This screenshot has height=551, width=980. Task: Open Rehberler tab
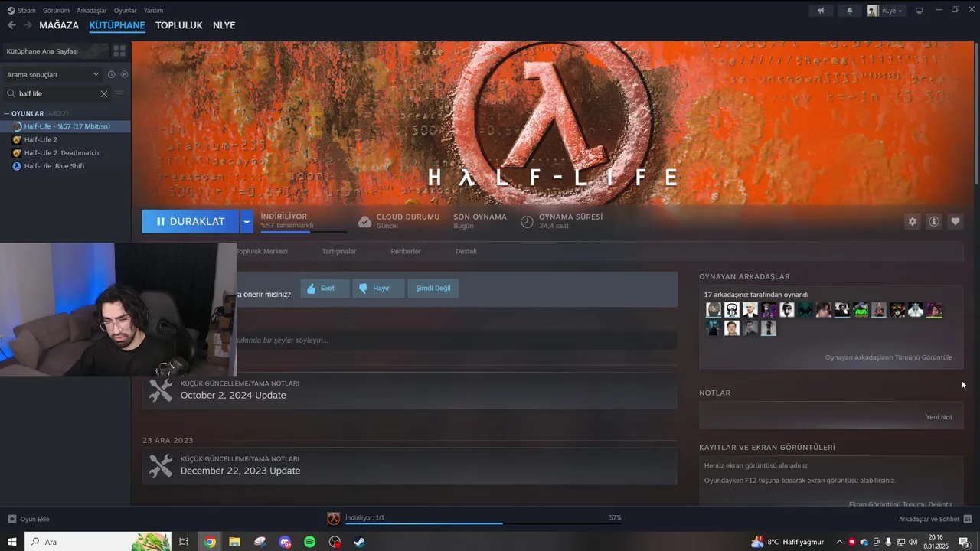coord(406,251)
